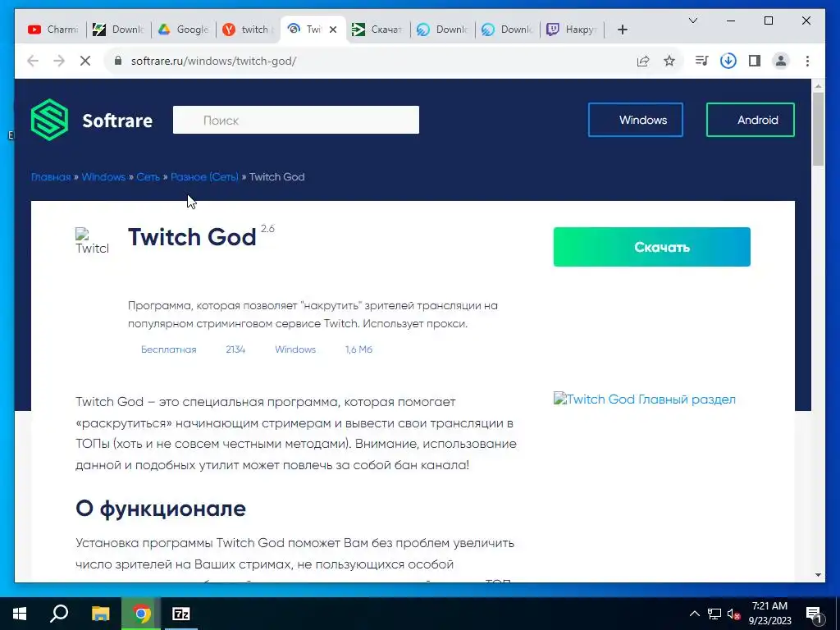Click the О функционале heading
840x630 pixels.
tap(161, 509)
